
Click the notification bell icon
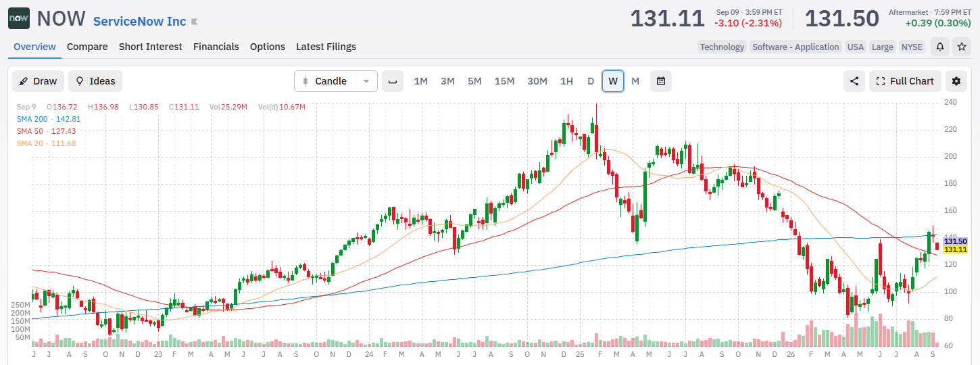pyautogui.click(x=939, y=47)
